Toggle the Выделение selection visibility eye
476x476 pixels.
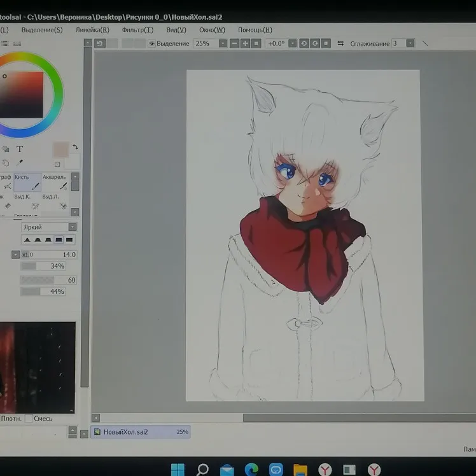pos(152,44)
